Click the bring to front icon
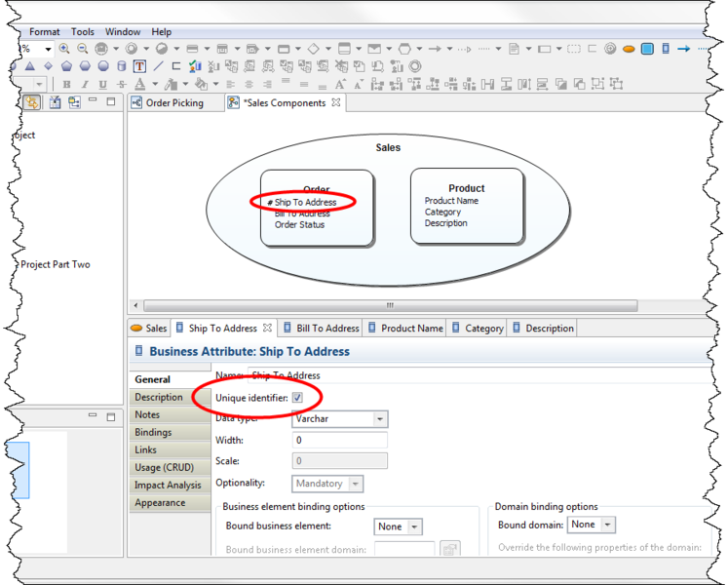The image size is (728, 585). tap(561, 84)
